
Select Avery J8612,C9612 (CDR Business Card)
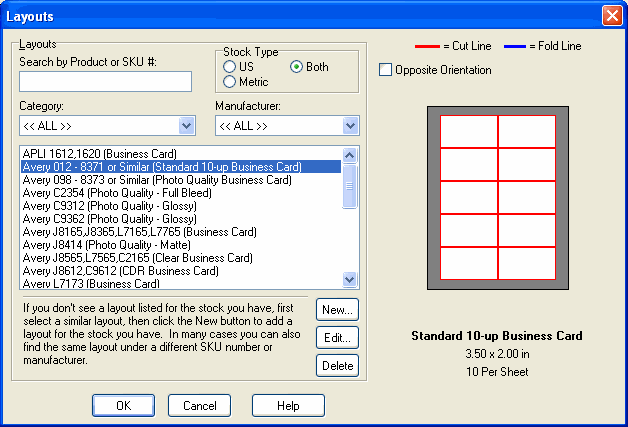pyautogui.click(x=181, y=271)
